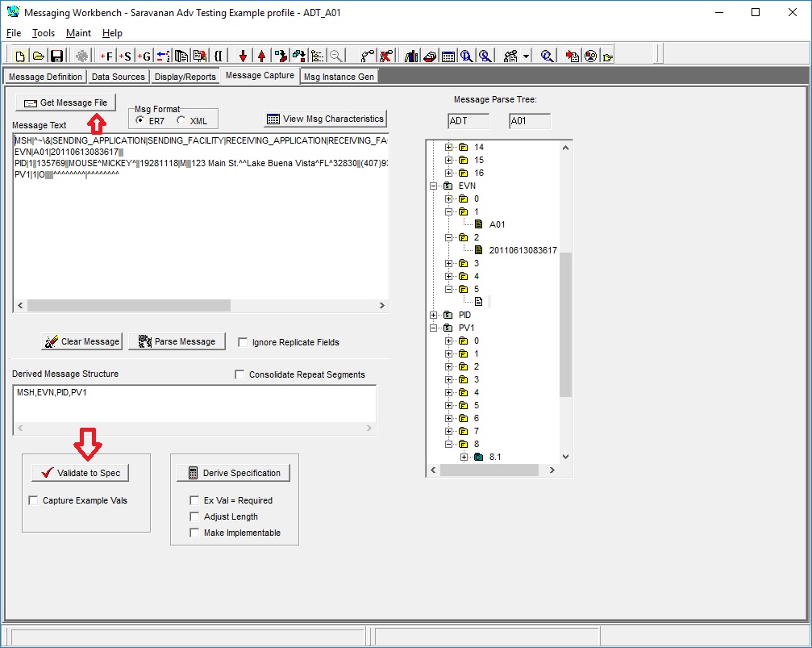Collapse the EVN node in the parse tree
The width and height of the screenshot is (812, 648).
[433, 186]
